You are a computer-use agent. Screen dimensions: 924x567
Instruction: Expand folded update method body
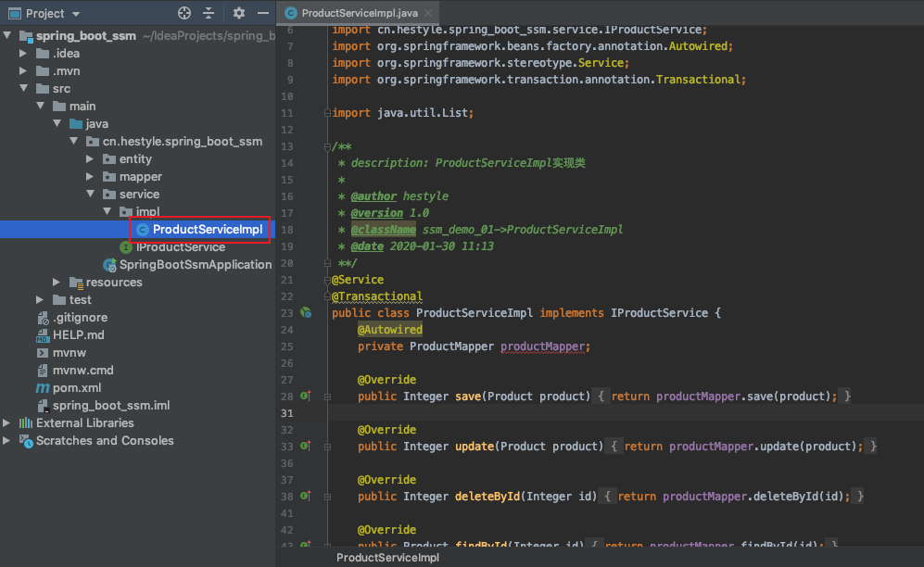click(328, 447)
